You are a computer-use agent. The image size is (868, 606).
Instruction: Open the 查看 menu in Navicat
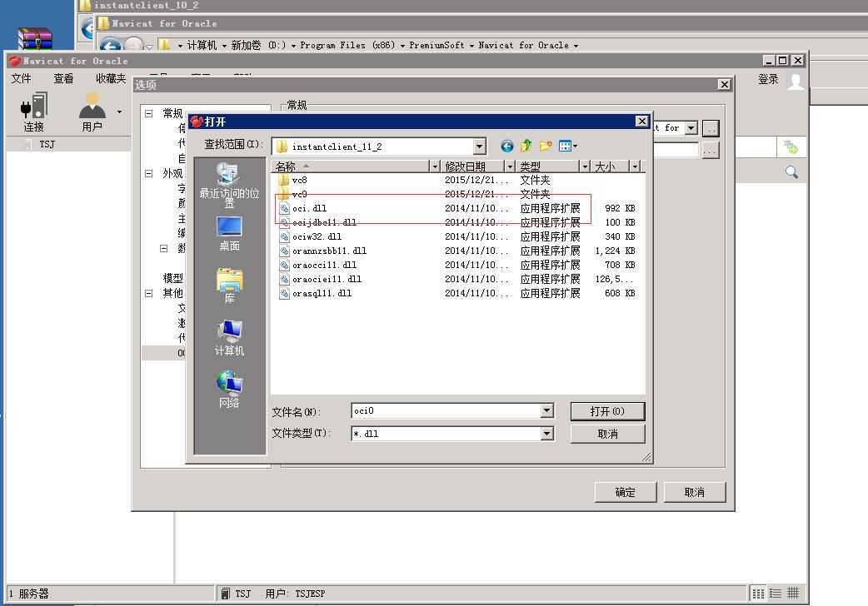pyautogui.click(x=63, y=78)
